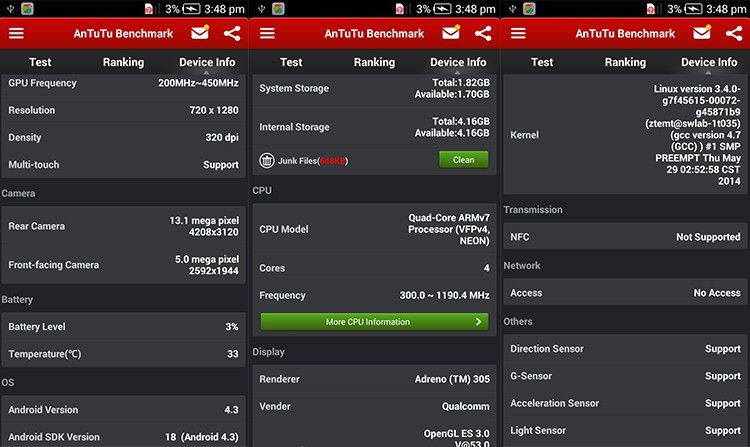The width and height of the screenshot is (750, 447).
Task: Open hamburger menu in left screenshot
Action: [x=16, y=33]
